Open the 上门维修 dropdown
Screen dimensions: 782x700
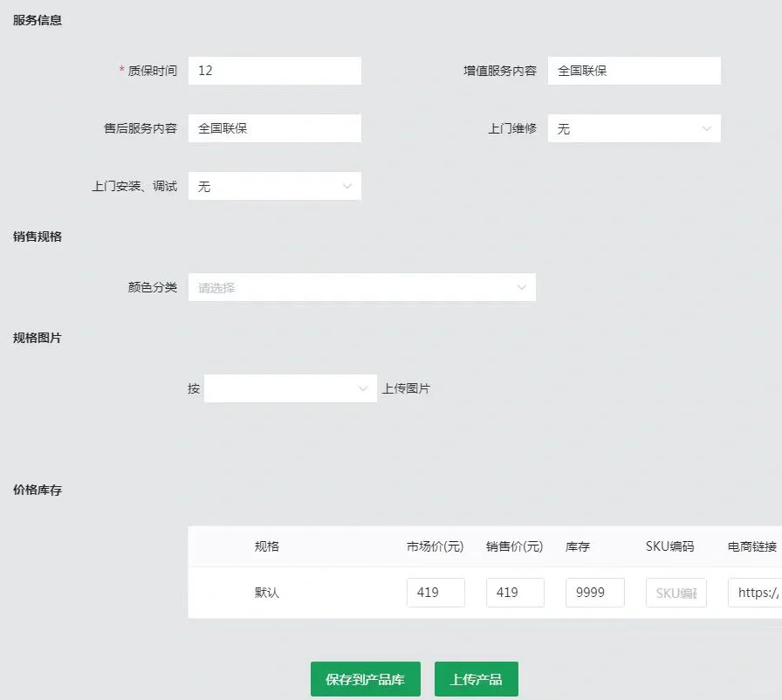[635, 127]
